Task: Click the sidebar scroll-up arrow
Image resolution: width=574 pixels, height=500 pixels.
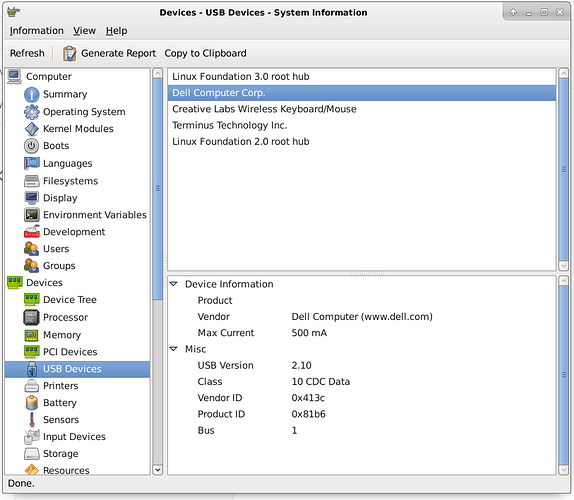Action: 158,73
